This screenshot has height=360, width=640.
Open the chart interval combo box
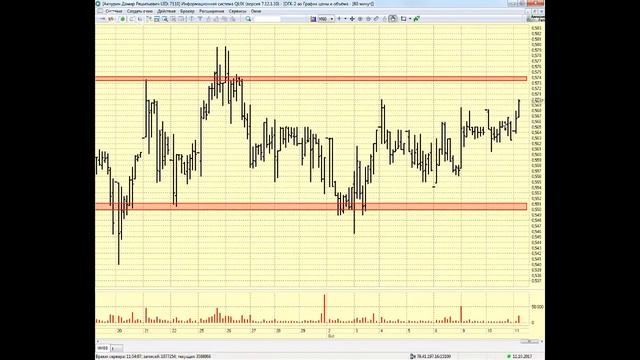326,19
